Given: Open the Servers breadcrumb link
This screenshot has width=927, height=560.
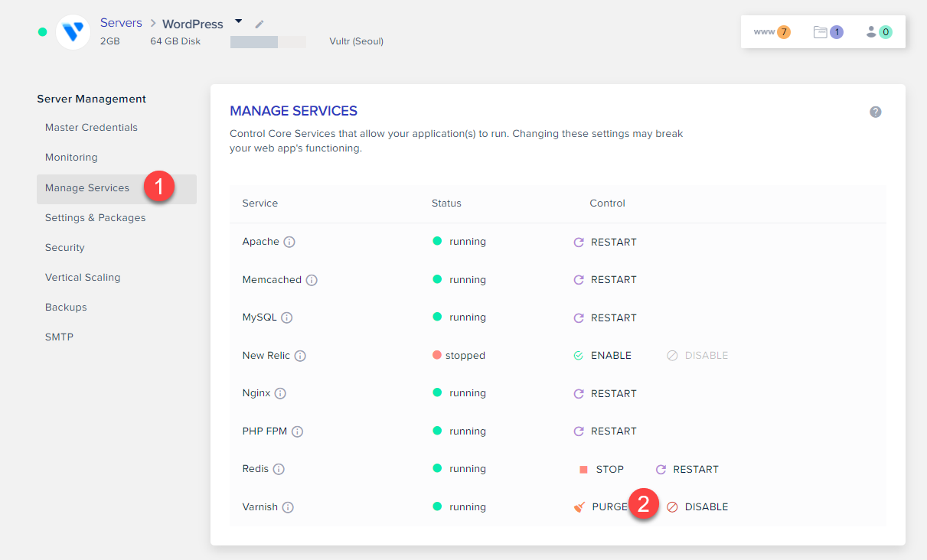Looking at the screenshot, I should (x=121, y=23).
